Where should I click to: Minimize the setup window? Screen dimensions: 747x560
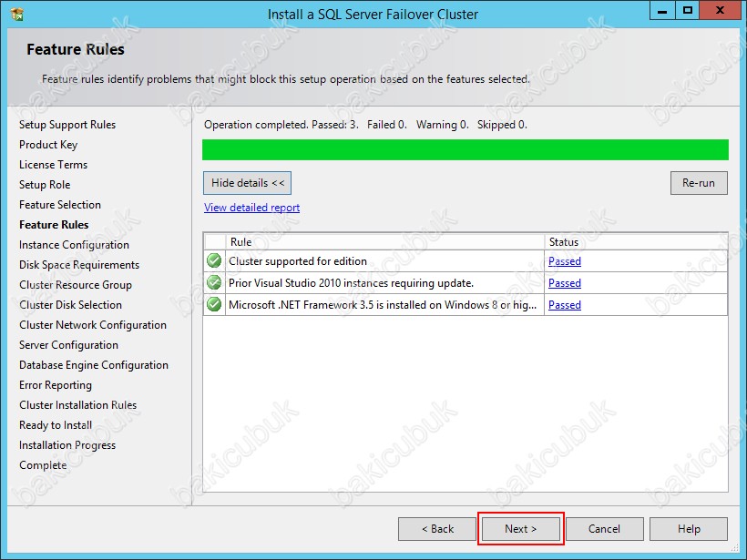(x=662, y=12)
